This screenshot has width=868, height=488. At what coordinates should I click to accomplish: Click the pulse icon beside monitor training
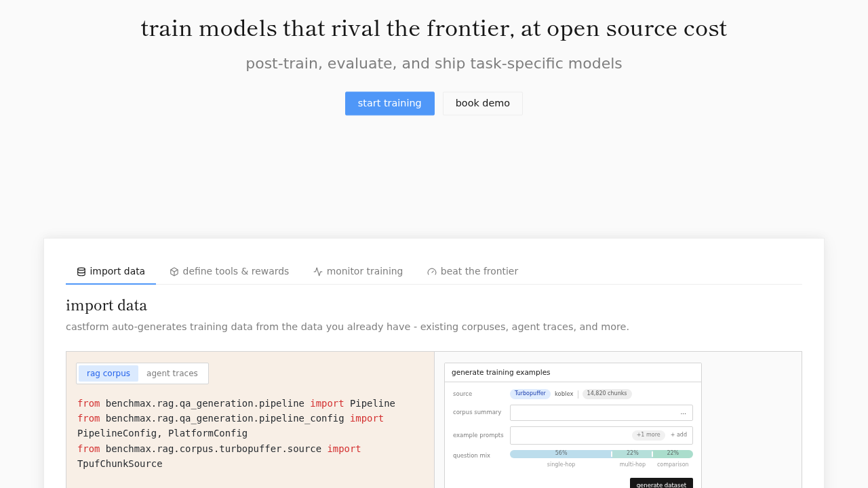[x=318, y=272]
